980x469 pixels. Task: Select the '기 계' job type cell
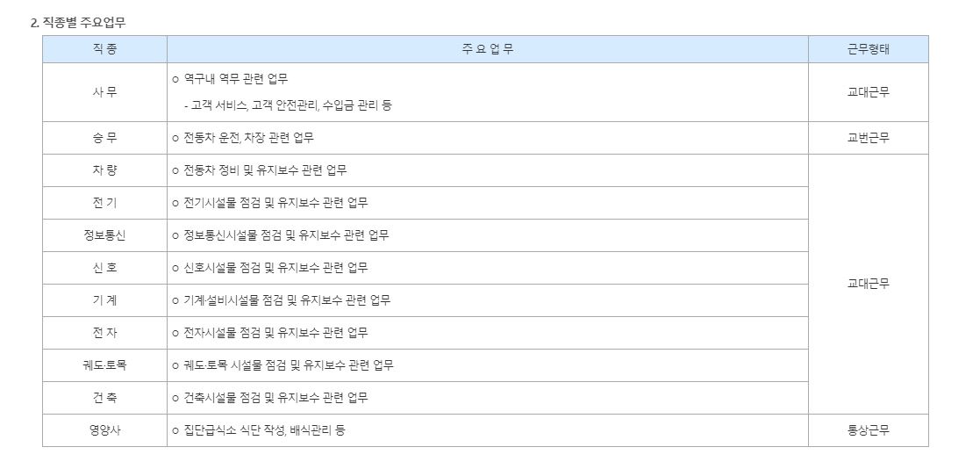click(x=104, y=300)
